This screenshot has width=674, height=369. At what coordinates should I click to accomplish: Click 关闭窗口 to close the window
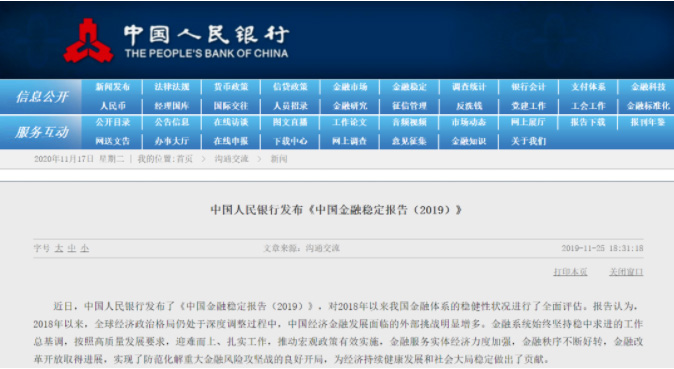click(x=626, y=272)
